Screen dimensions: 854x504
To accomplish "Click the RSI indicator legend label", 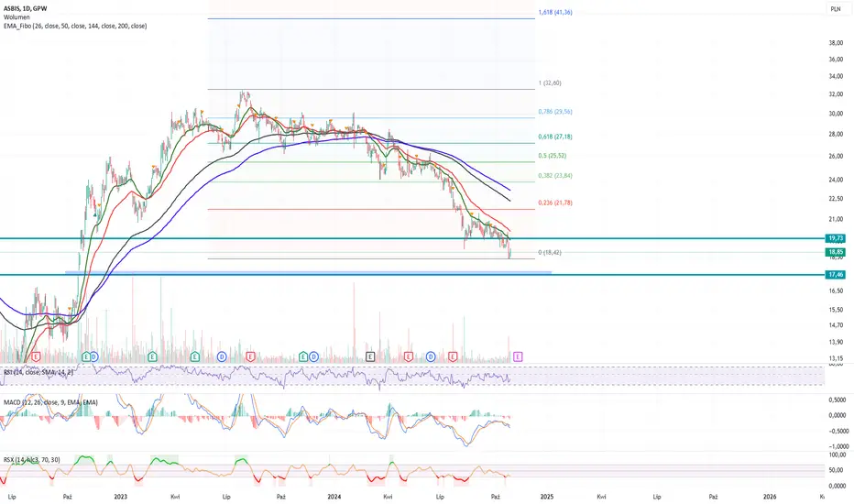I will (38, 372).
